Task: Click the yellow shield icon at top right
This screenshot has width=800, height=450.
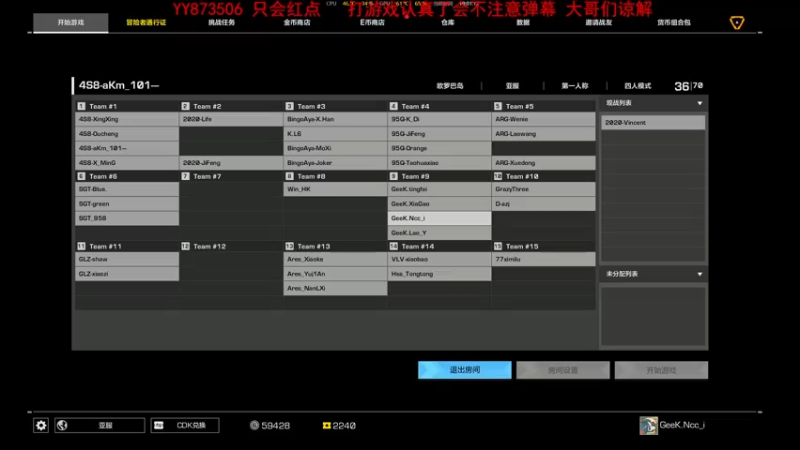Action: [x=737, y=22]
